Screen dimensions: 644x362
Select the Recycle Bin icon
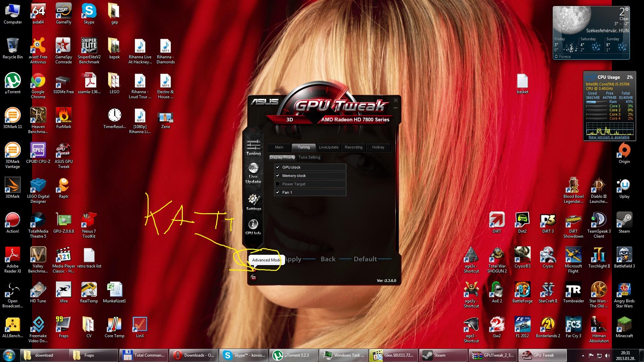(13, 49)
